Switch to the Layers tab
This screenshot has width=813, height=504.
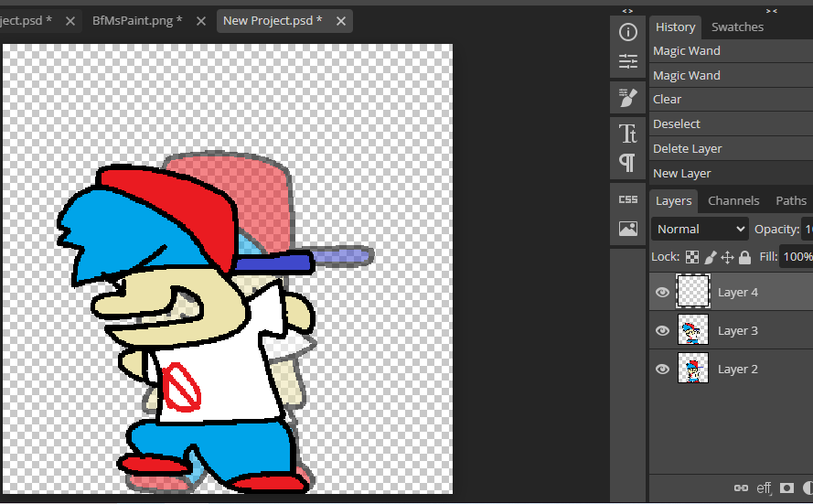(x=673, y=200)
